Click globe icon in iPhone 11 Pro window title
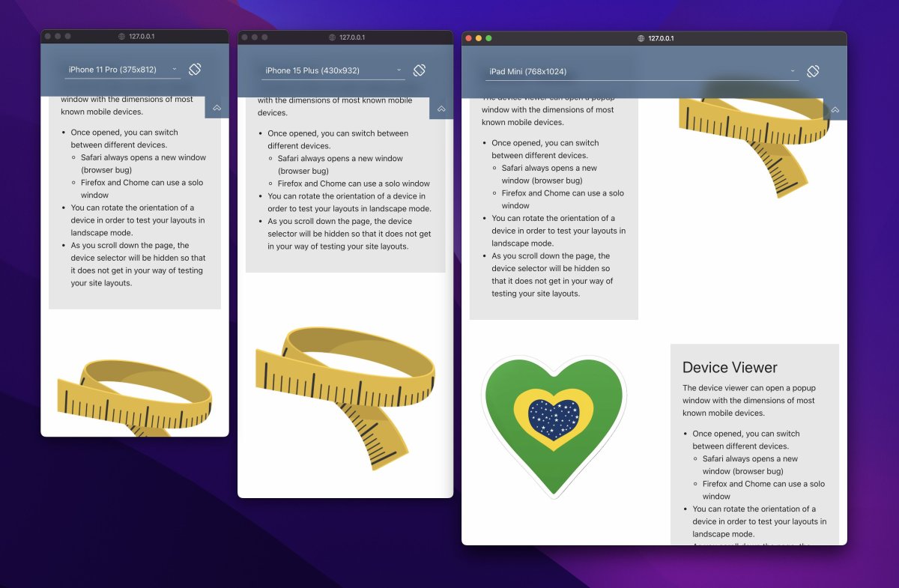Screen dimensions: 899x588 pyautogui.click(x=122, y=37)
